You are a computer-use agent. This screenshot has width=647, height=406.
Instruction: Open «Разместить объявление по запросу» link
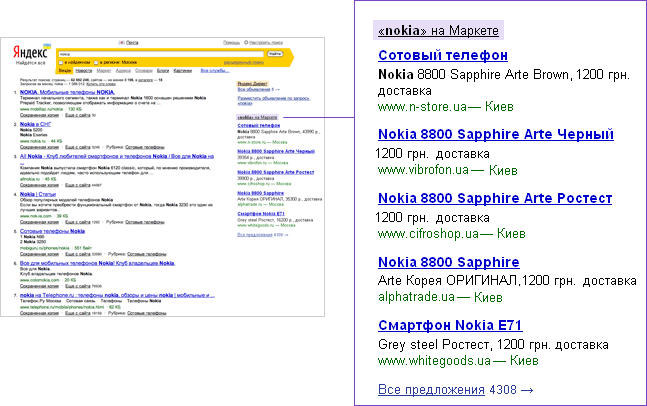point(273,100)
